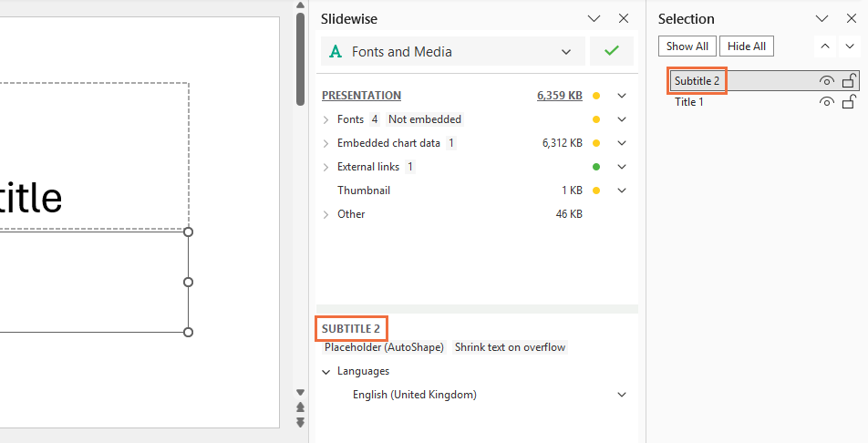Click the subtitle placeholder's bottom-right handle
The image size is (868, 443).
pos(188,332)
